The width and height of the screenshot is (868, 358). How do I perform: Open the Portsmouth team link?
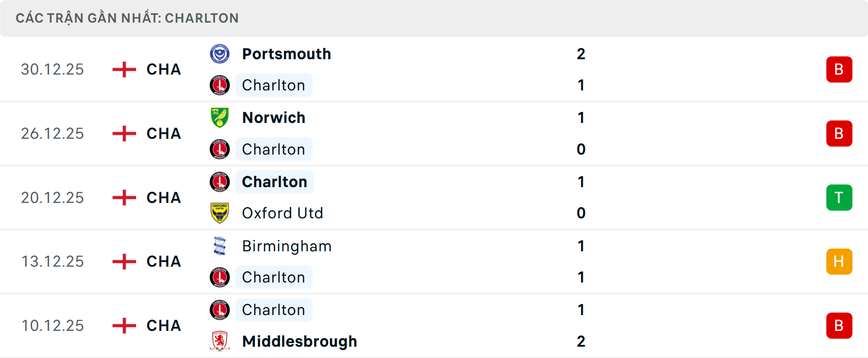[x=286, y=54]
